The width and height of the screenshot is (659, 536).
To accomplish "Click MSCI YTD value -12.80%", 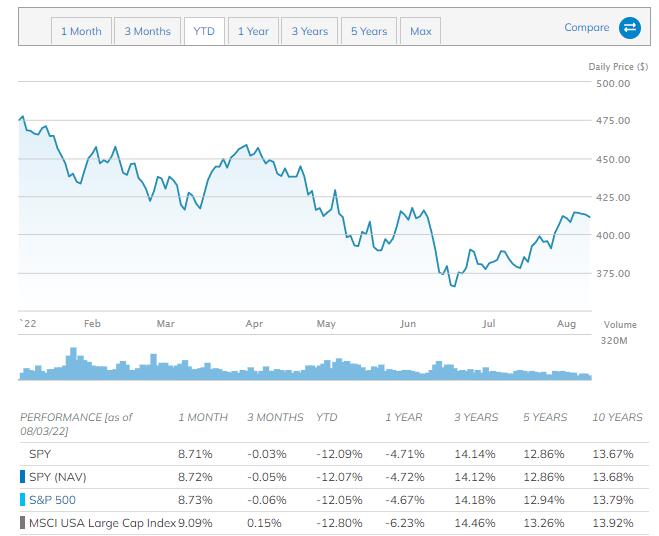I will point(339,523).
